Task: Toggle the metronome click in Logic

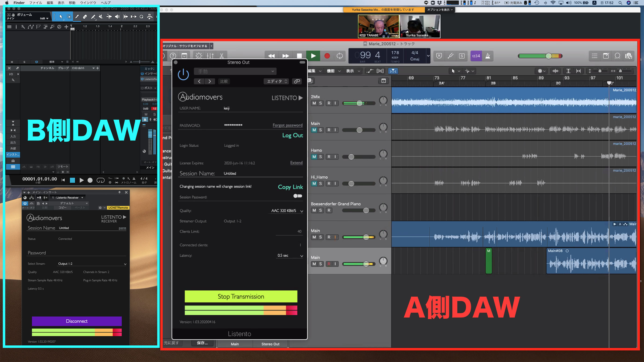Action: click(x=488, y=56)
